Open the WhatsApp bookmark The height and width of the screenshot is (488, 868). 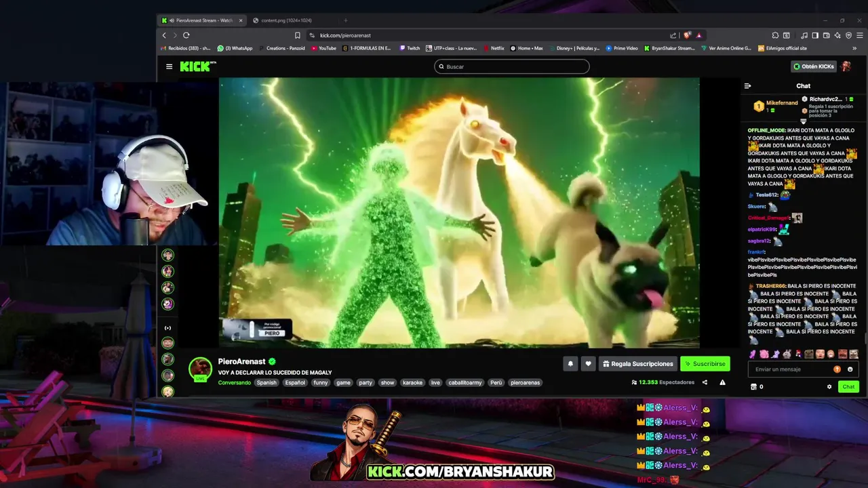[235, 48]
